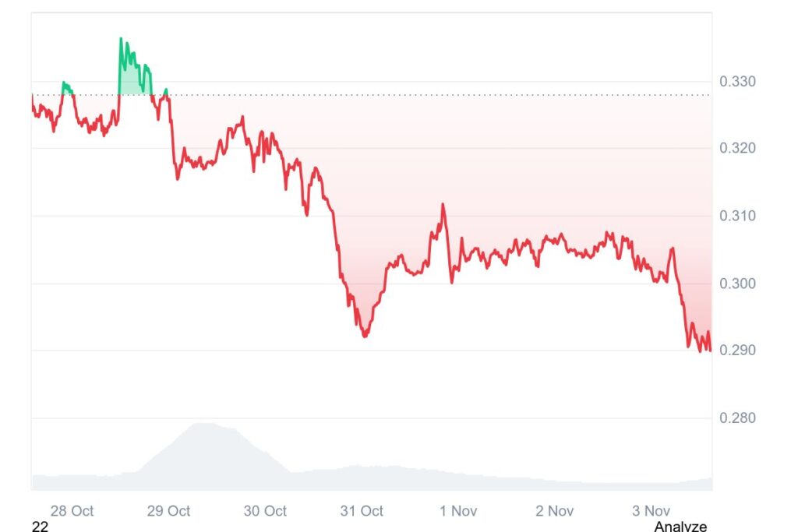Pick the 31 Oct date label
This screenshot has height=532, width=798.
(362, 511)
